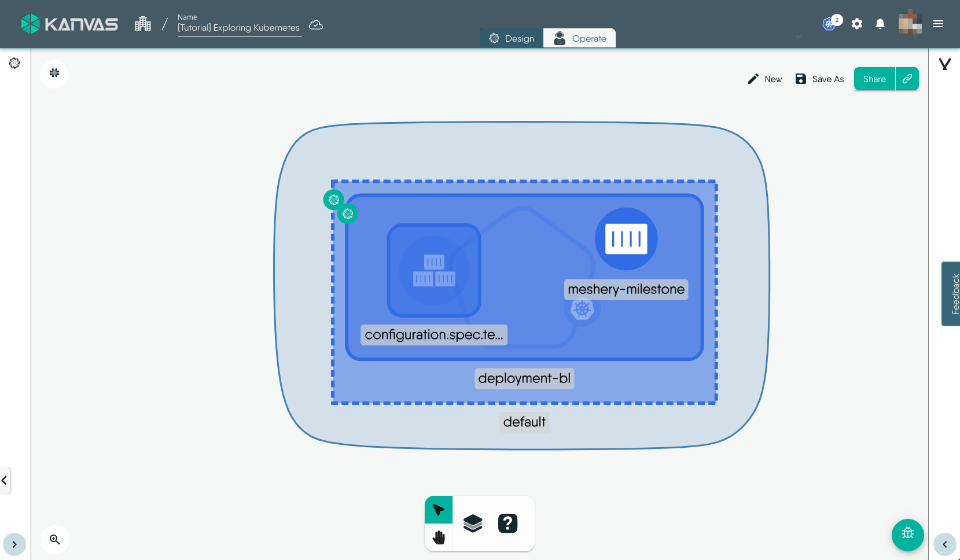
Task: Click the user profile avatar
Action: click(x=910, y=23)
